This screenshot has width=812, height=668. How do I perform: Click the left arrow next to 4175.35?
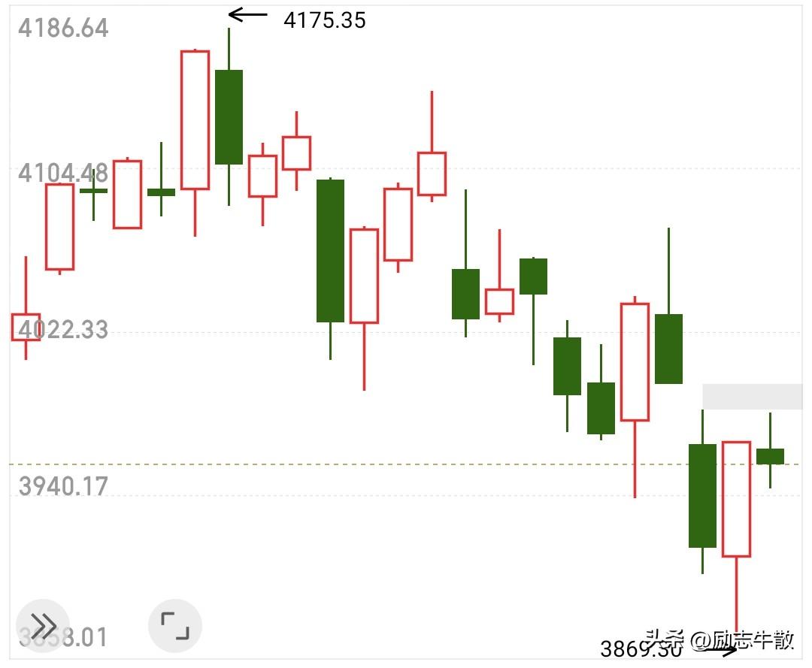coord(247,14)
